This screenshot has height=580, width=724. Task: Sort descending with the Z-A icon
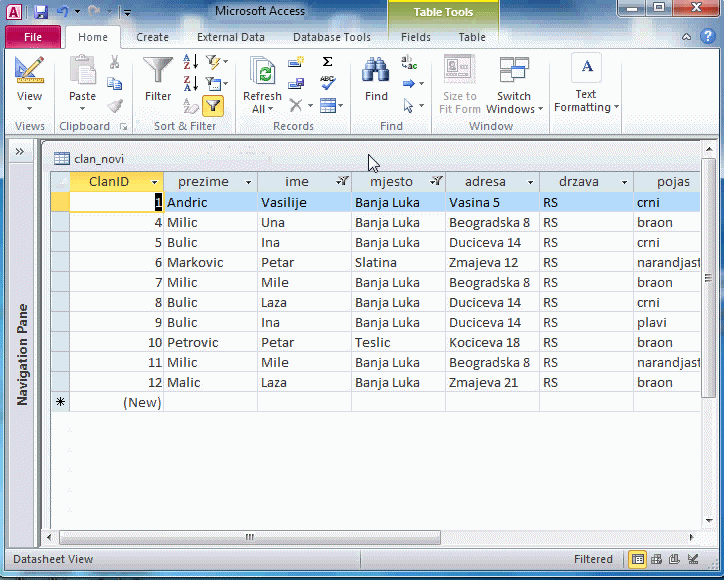[190, 84]
